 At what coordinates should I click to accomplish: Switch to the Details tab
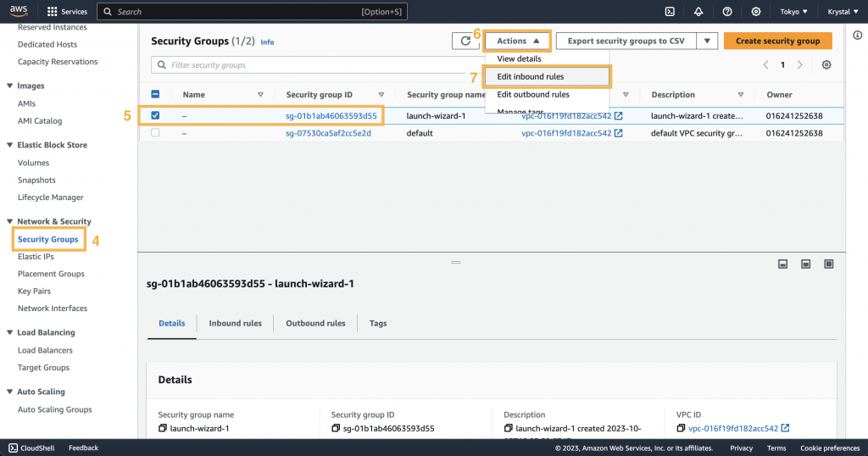tap(171, 323)
